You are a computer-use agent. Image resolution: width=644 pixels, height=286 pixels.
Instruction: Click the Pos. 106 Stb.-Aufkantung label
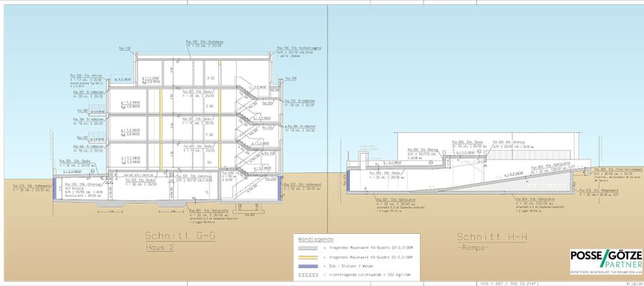pyautogui.click(x=299, y=49)
